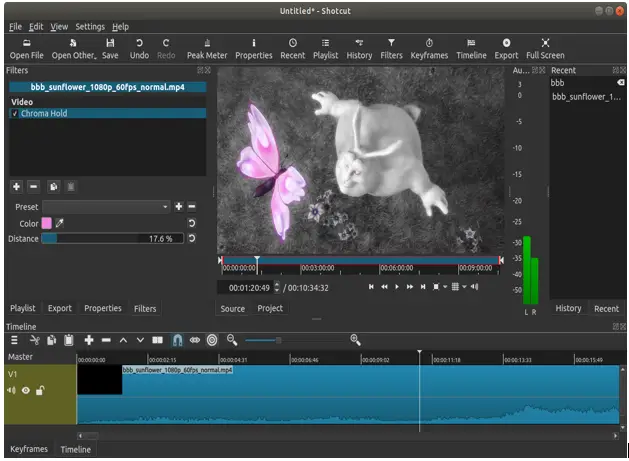Remove the selected filter with minus button
This screenshot has width=629, height=461.
[34, 187]
